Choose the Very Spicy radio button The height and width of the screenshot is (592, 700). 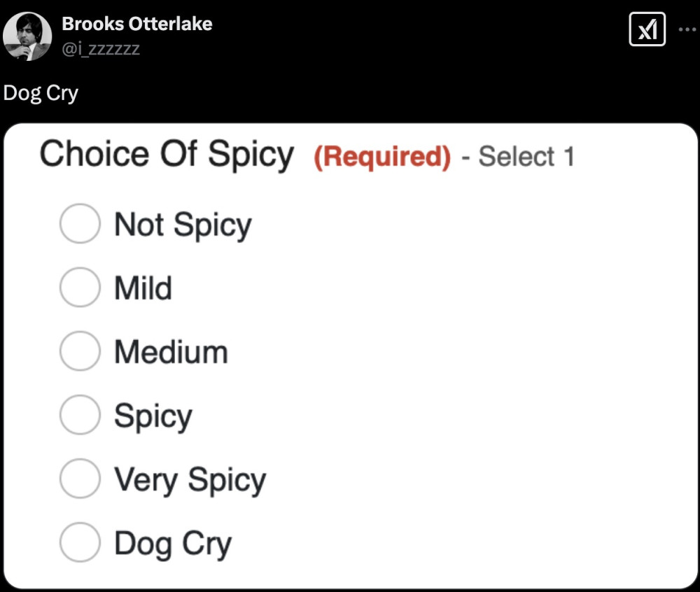(80, 479)
